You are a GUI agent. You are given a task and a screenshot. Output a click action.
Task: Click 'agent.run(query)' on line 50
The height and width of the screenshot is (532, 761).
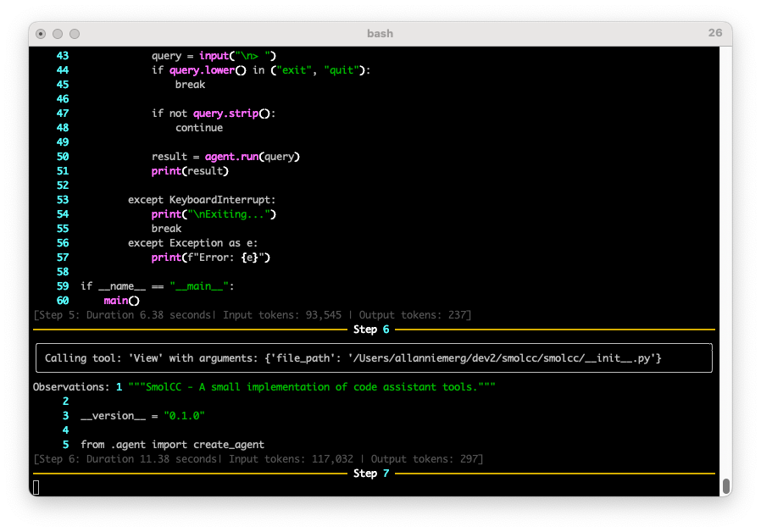(253, 157)
